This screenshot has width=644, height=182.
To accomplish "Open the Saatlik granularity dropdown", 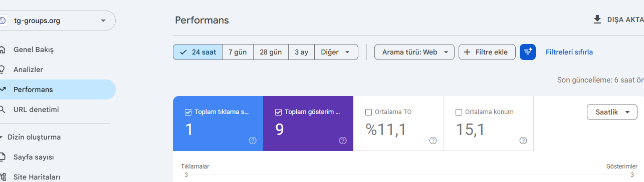I will [x=612, y=112].
